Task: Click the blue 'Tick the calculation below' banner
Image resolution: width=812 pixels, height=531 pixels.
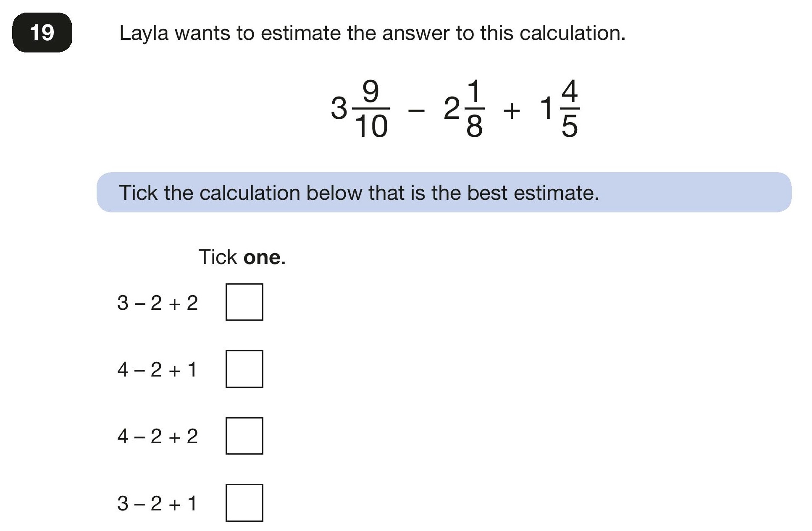Action: pos(444,192)
